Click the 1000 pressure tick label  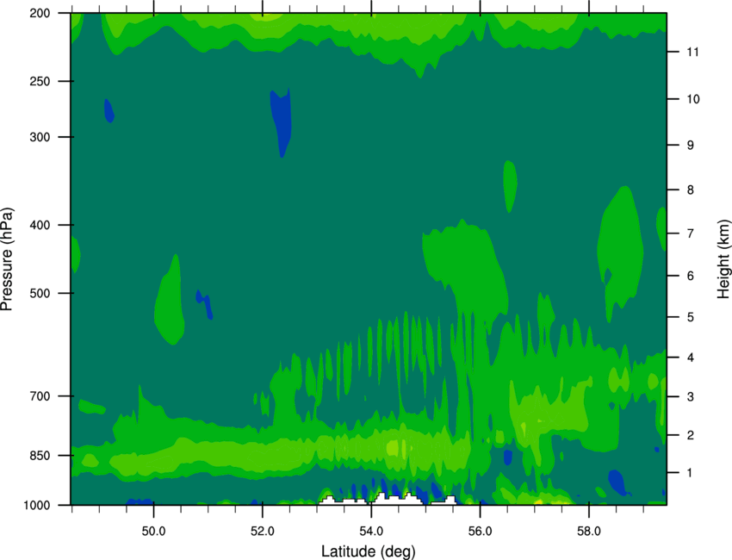[36, 505]
